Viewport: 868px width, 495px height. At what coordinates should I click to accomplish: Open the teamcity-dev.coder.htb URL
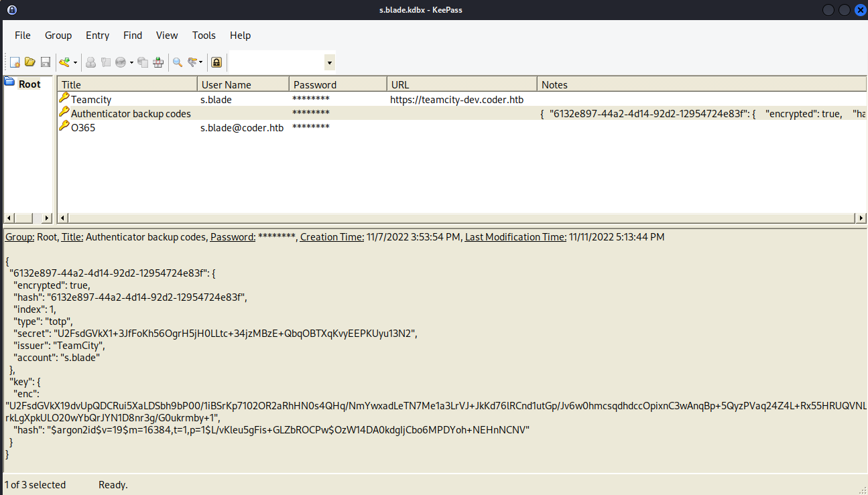(x=456, y=100)
